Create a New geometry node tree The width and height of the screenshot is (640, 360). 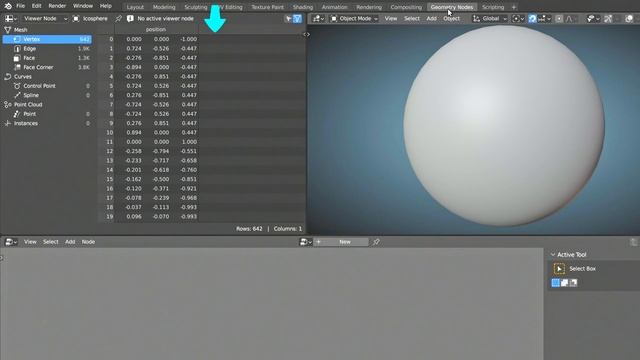341,242
